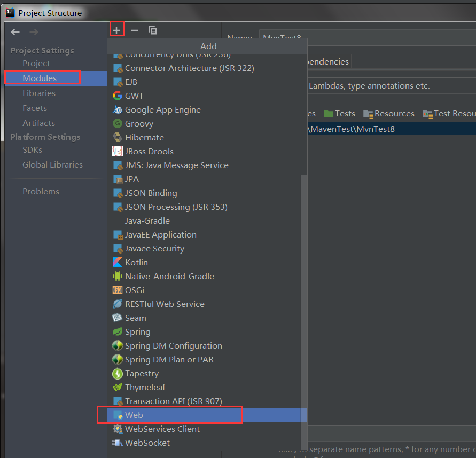This screenshot has width=476, height=458.
Task: Select Javaee Security entry
Action: click(204, 248)
